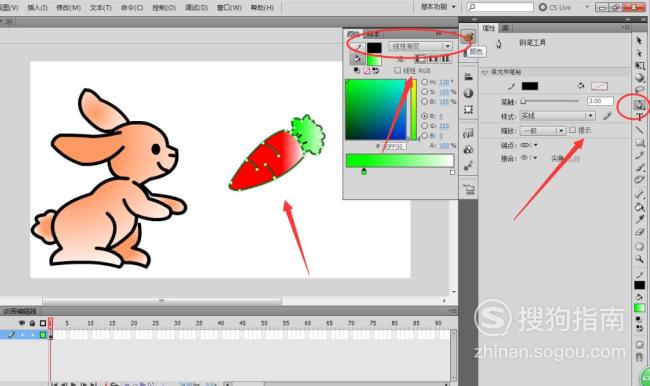Viewport: 650px width, 386px height.
Task: Open the Text (T) menu
Action: [x=101, y=7]
